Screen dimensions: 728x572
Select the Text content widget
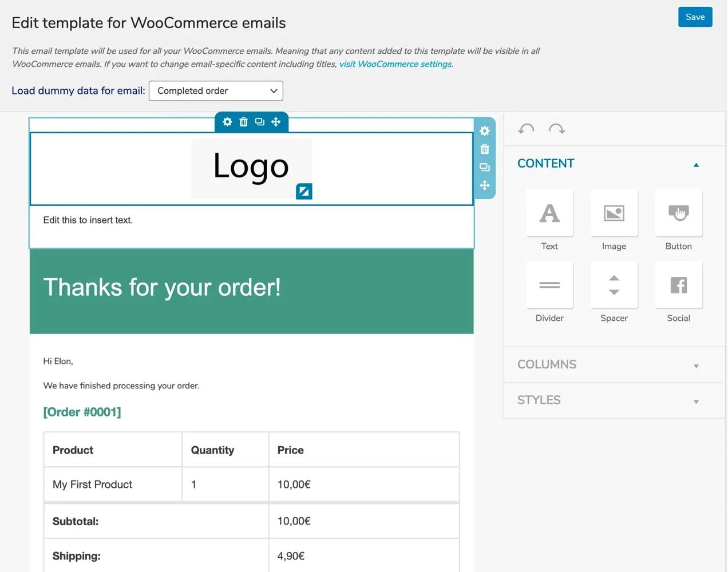click(549, 213)
